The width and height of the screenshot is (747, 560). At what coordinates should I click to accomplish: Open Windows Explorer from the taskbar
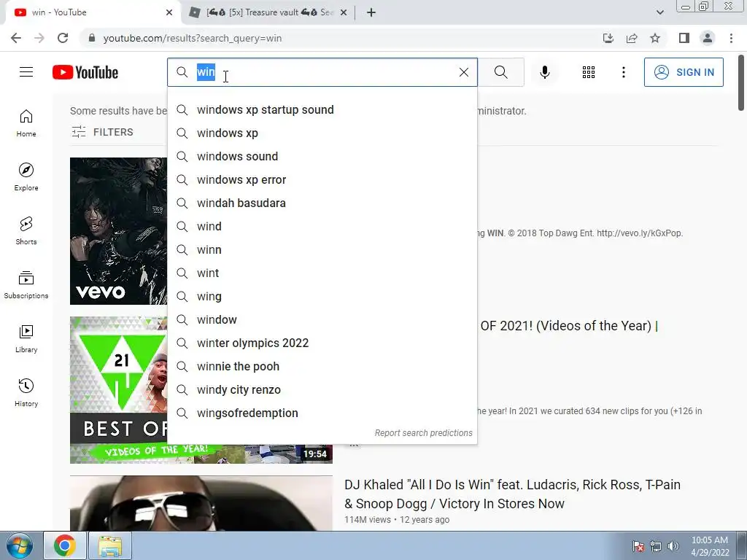point(110,545)
